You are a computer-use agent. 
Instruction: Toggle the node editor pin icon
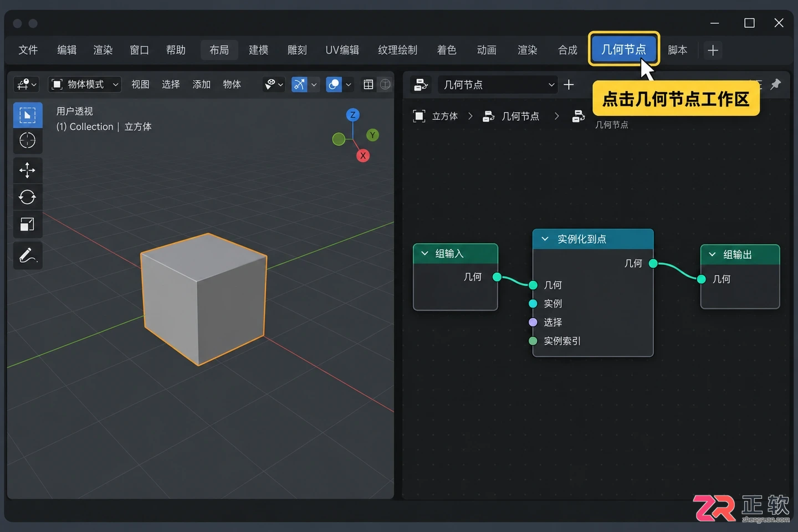(775, 84)
